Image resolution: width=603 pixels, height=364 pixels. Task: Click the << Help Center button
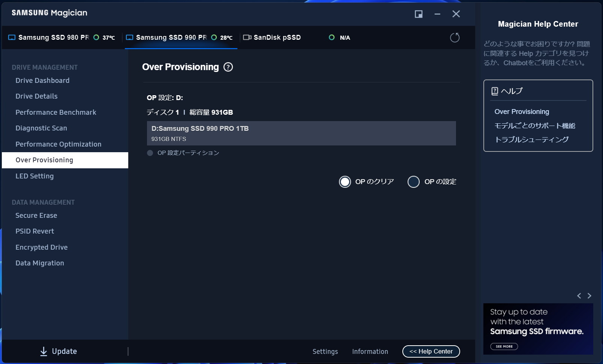pos(431,351)
